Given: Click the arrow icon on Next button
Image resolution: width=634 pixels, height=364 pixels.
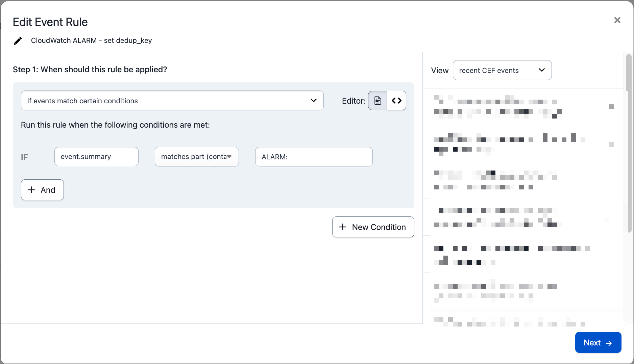Looking at the screenshot, I should coord(609,343).
